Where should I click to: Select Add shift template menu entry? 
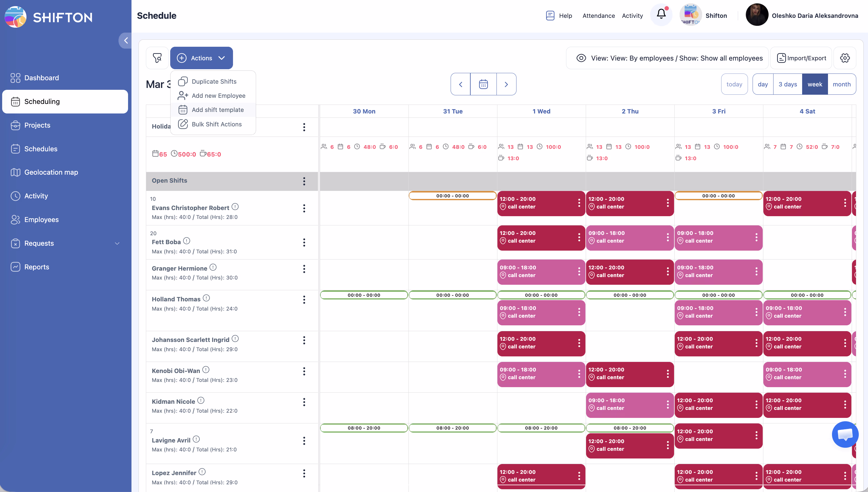coord(217,110)
